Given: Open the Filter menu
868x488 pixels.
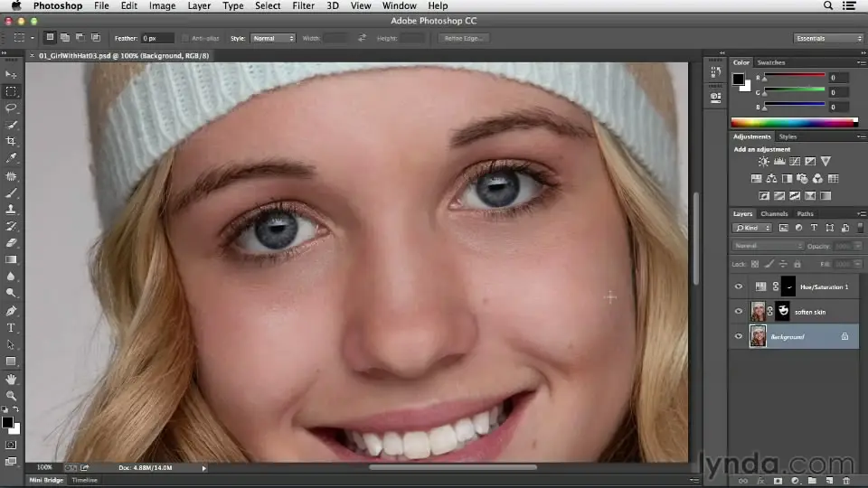Looking at the screenshot, I should [x=303, y=5].
